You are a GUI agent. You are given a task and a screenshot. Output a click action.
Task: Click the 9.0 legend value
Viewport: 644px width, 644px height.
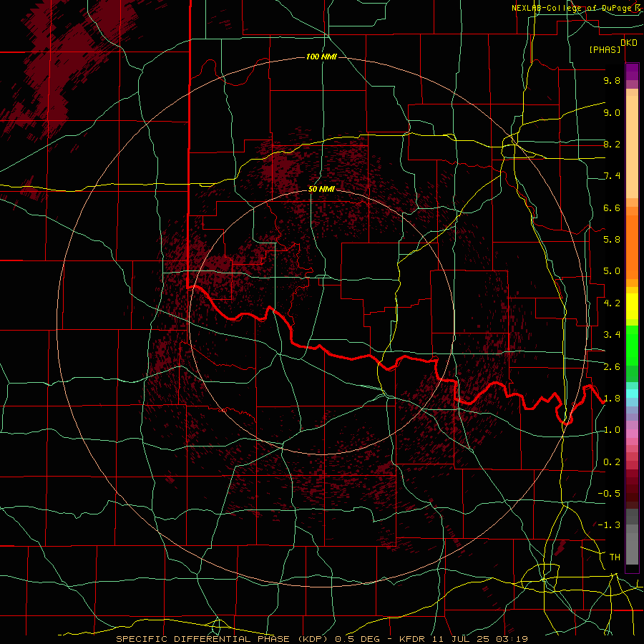coord(612,112)
